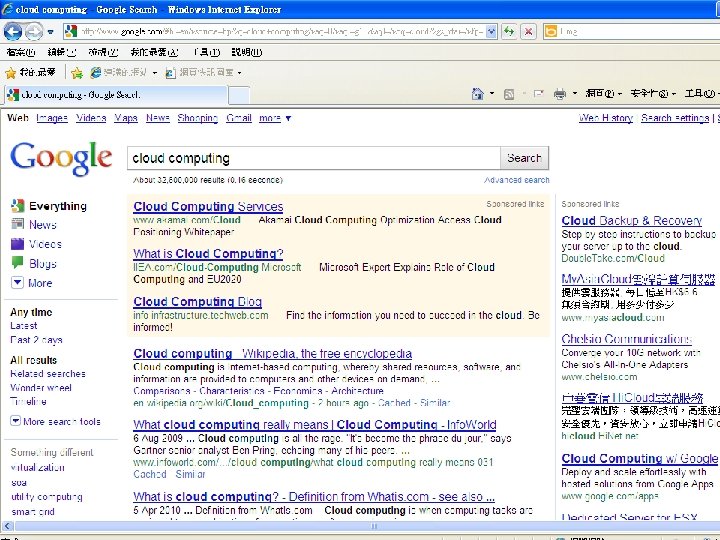
Task: Select the Latest time filter
Action: click(x=23, y=326)
